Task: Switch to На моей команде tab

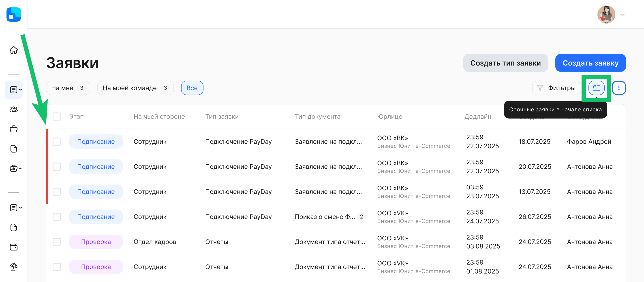Action: pos(135,88)
